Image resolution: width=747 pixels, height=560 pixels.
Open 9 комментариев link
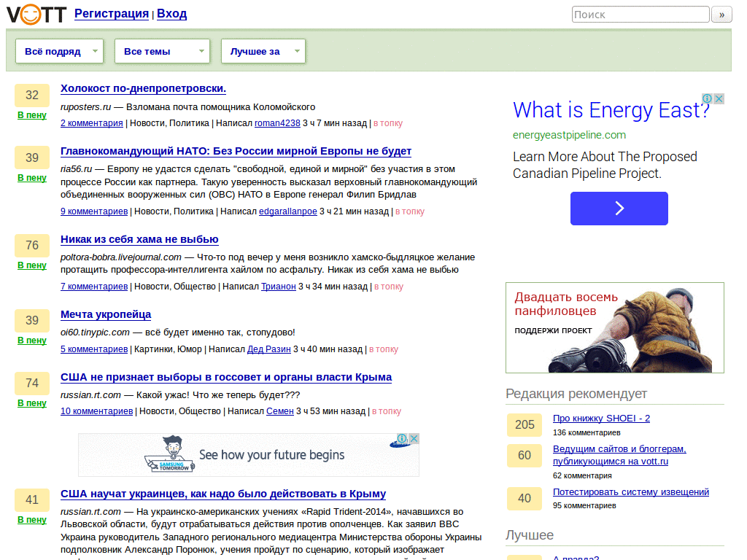(x=94, y=211)
